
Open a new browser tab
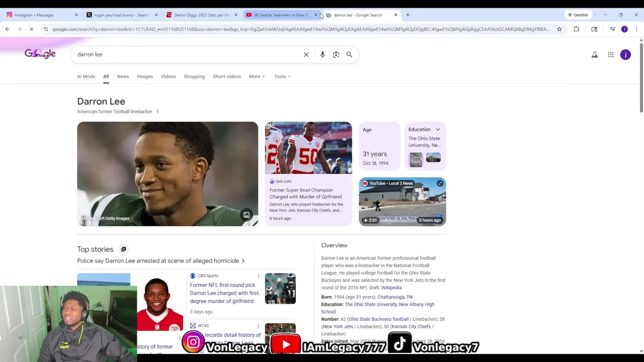[408, 15]
